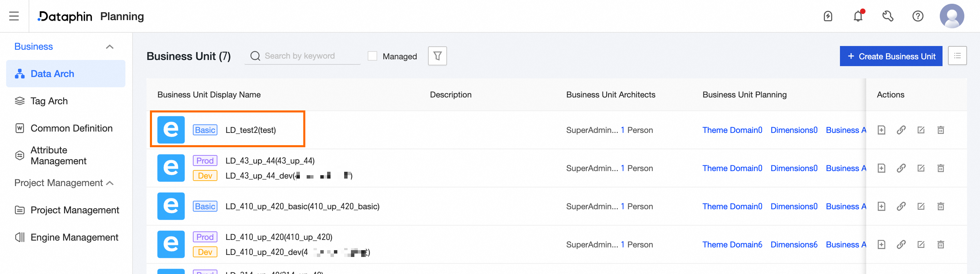Click the Planning module title
Screen dimensions: 980x274
click(122, 16)
